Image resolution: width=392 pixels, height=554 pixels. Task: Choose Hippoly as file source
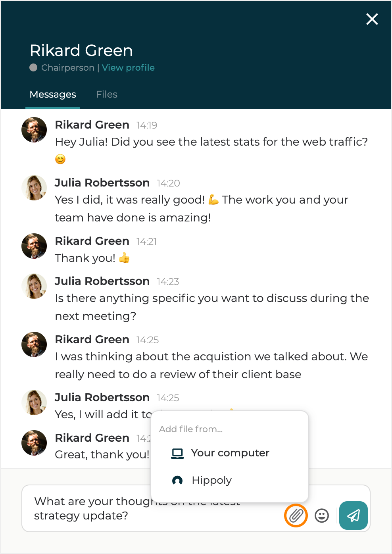point(211,480)
